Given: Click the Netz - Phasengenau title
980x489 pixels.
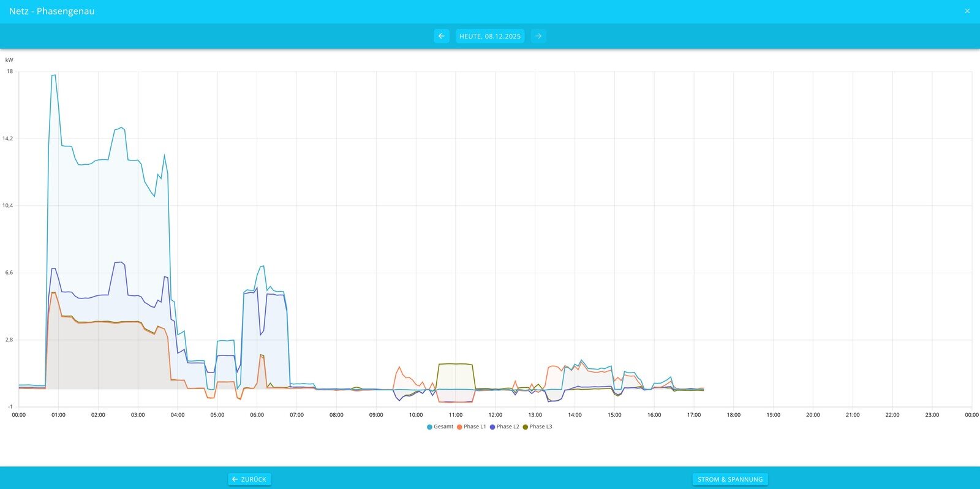Looking at the screenshot, I should tap(51, 11).
